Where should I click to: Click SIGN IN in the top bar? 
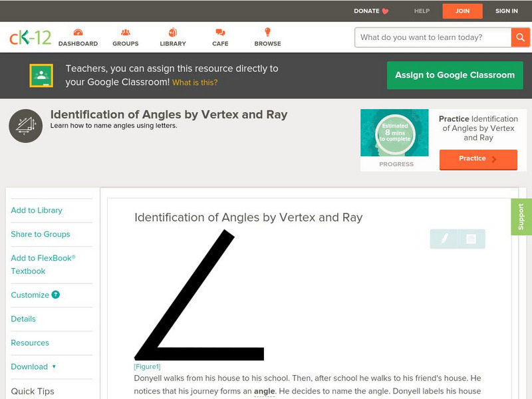507,11
